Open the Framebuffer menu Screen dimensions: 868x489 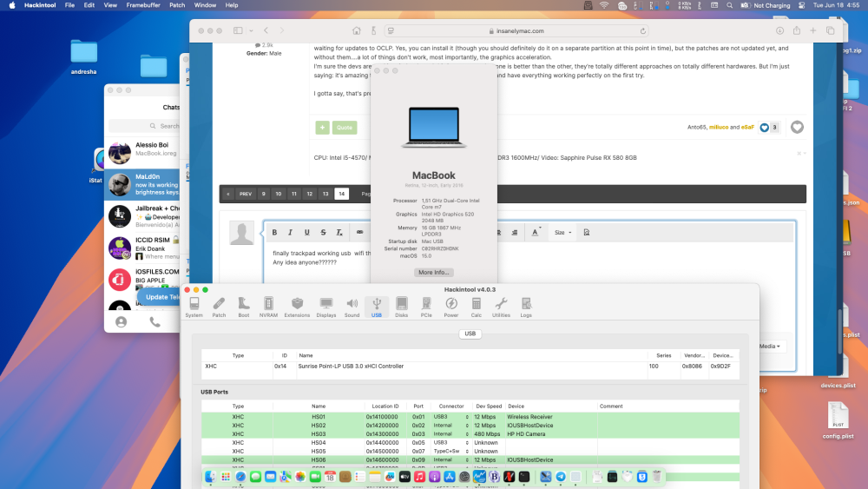pos(143,5)
